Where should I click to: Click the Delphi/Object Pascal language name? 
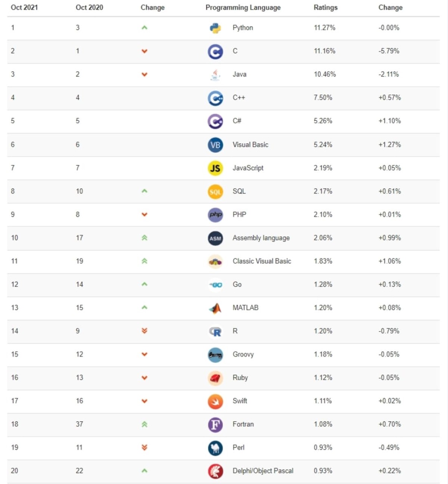click(263, 471)
